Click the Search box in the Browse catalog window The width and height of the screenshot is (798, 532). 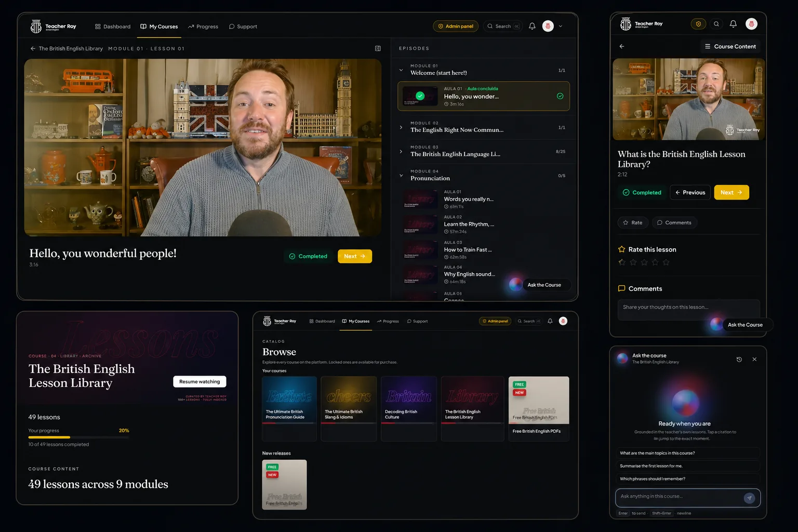point(529,321)
